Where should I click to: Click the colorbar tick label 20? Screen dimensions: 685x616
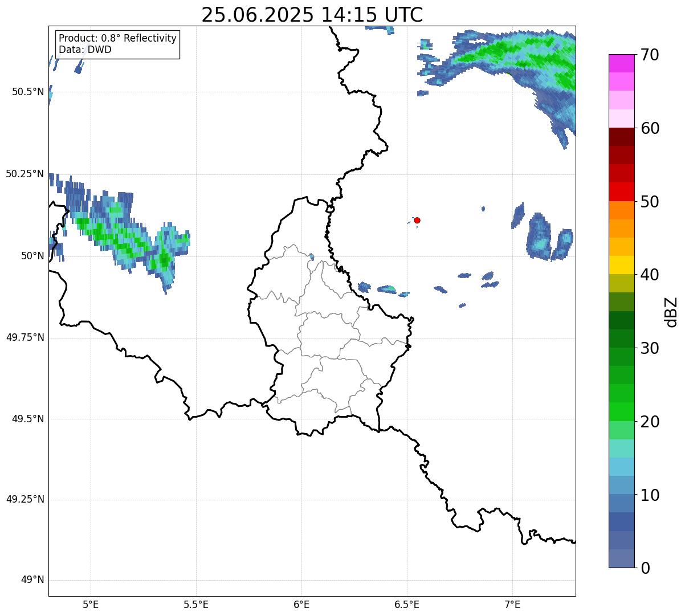tap(650, 422)
